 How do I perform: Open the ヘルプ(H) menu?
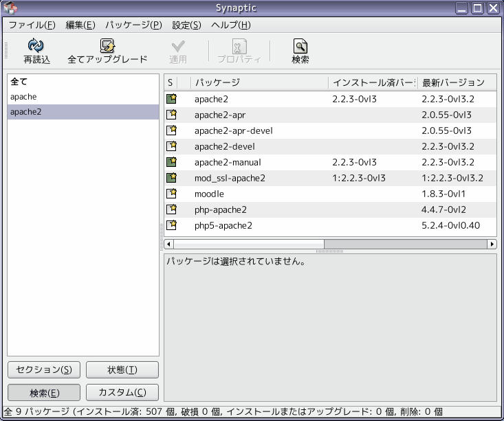[x=231, y=25]
